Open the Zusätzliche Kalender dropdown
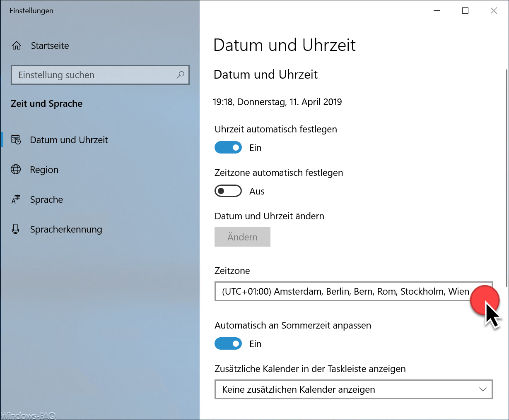The width and height of the screenshot is (509, 420). (x=354, y=389)
